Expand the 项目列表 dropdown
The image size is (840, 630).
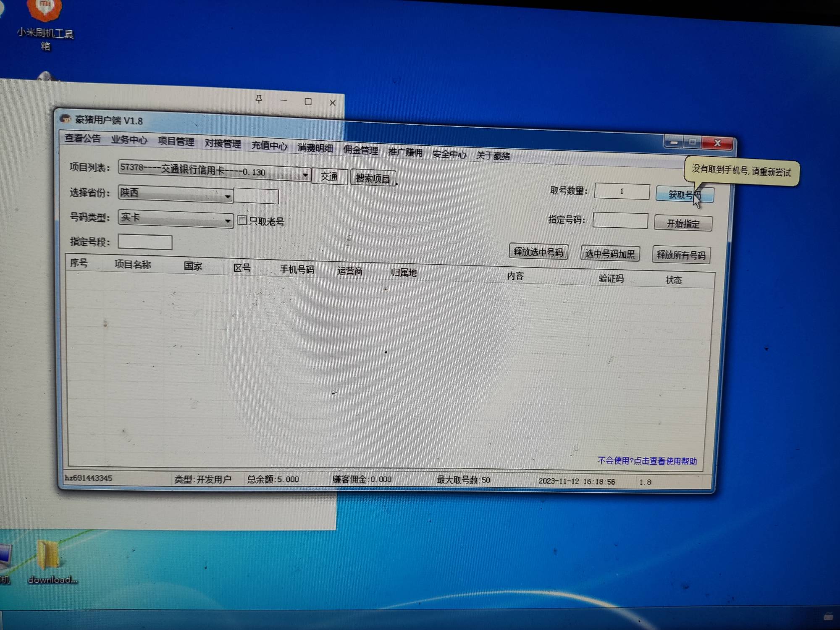click(305, 175)
